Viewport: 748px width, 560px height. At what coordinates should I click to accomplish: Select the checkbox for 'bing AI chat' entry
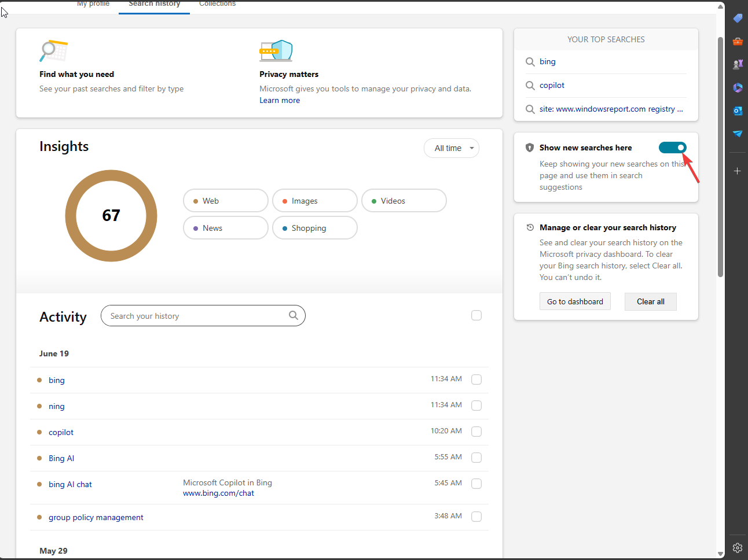(x=476, y=484)
